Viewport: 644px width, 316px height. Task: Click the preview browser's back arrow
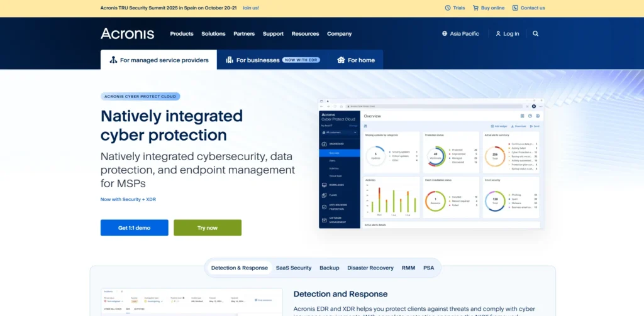coord(322,106)
